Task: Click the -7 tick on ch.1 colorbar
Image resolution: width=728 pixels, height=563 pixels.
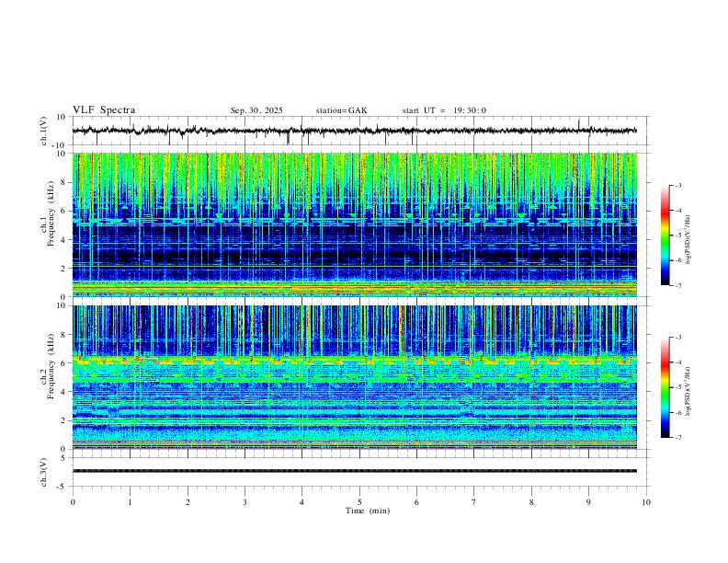Action: (677, 286)
